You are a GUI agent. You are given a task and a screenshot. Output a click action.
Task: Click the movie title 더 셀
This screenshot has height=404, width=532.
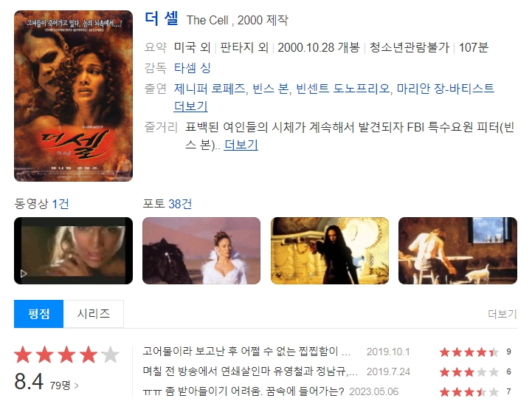162,18
